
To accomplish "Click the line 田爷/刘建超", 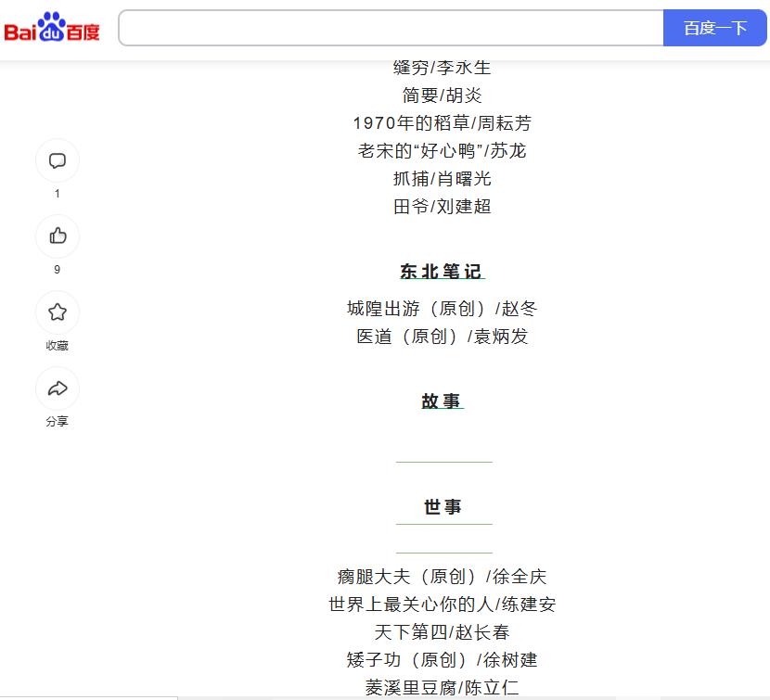I will click(442, 207).
